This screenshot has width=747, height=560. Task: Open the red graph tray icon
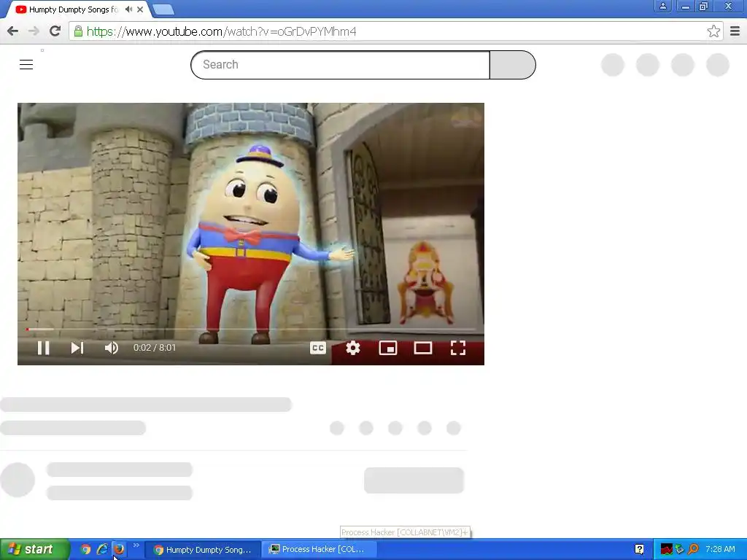click(x=666, y=550)
